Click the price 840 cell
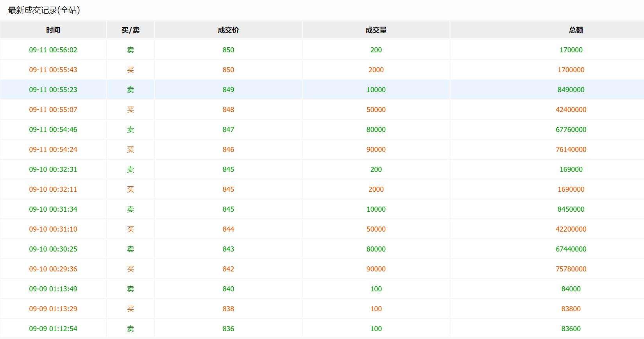 click(228, 289)
